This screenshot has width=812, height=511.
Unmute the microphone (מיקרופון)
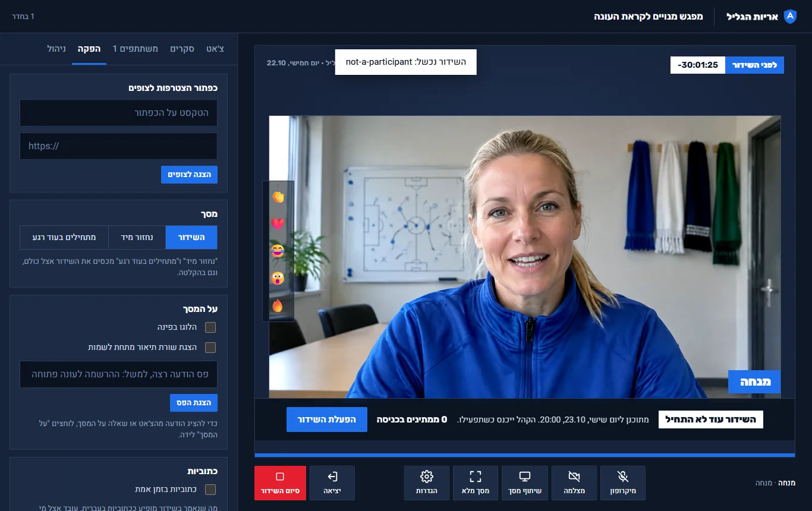tap(622, 482)
